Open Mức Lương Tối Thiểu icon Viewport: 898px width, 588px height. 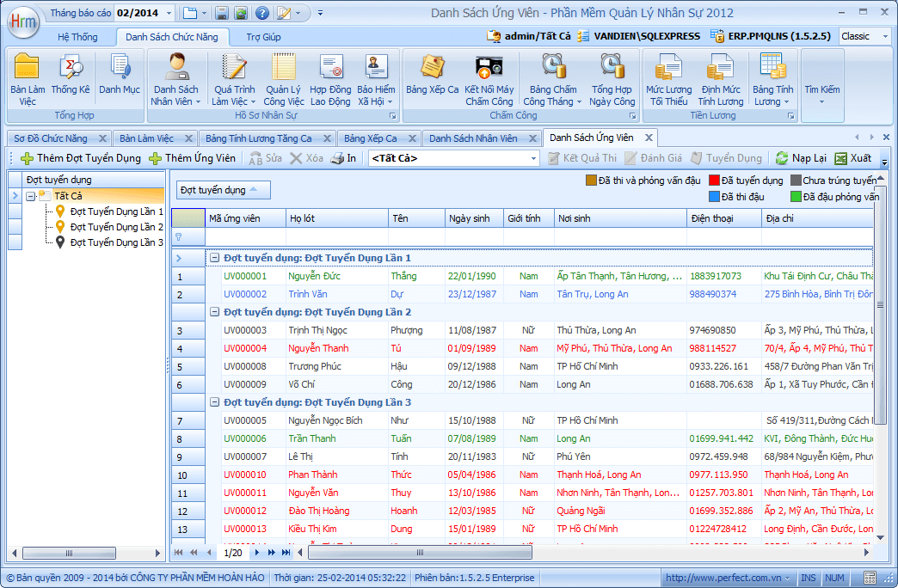pos(668,79)
